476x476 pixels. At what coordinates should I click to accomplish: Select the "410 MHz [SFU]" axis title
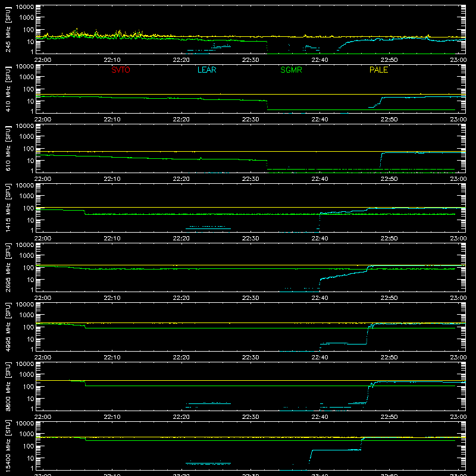pos(8,89)
